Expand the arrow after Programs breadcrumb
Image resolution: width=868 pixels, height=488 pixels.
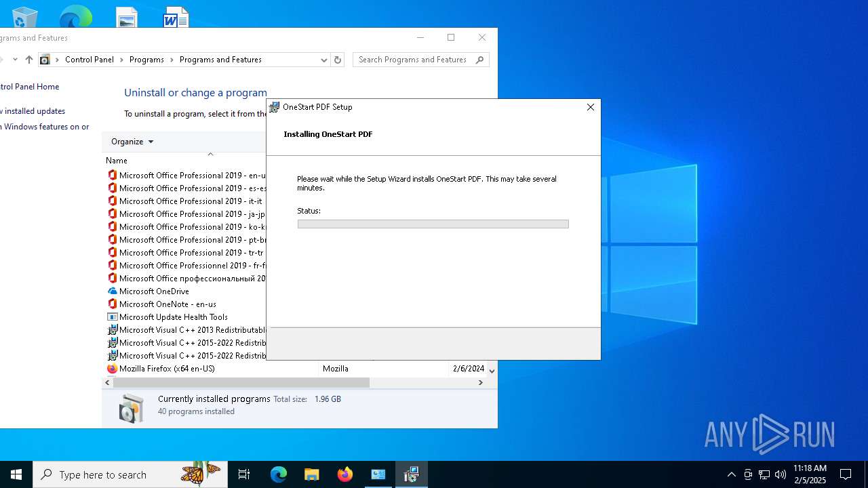[x=172, y=60]
